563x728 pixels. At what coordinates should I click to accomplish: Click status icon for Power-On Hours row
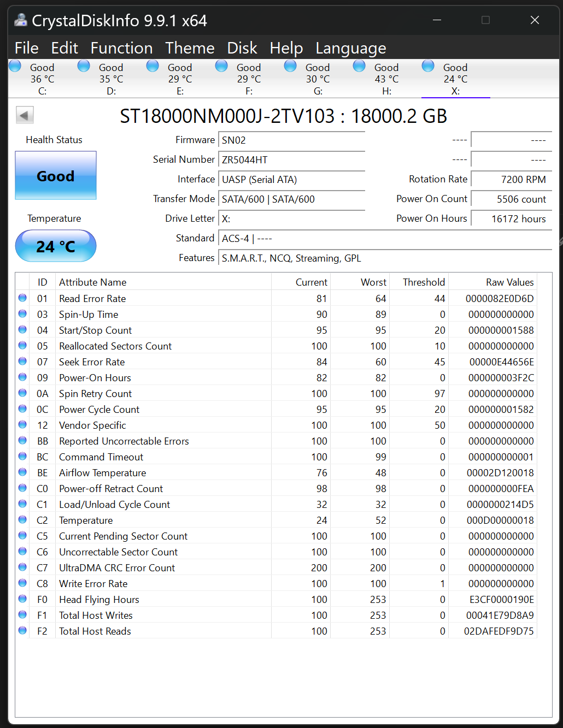pos(22,377)
